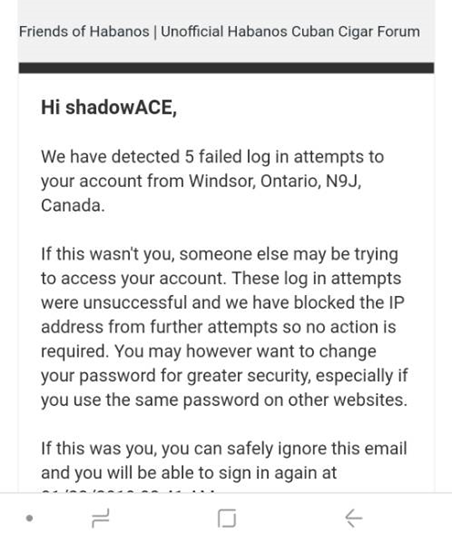Viewport: 452px width, 545px height.
Task: Tap the small dot in navigation bar
Action: 30,519
